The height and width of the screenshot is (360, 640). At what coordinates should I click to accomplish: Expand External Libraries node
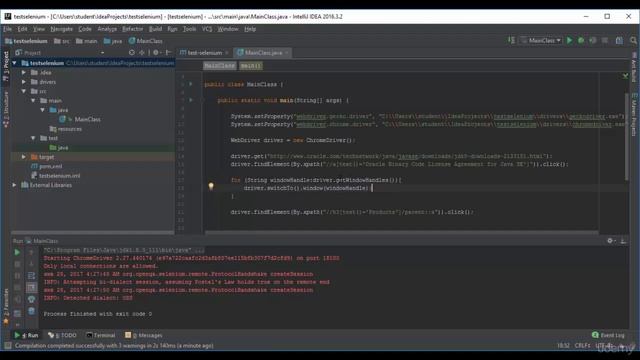[x=15, y=185]
